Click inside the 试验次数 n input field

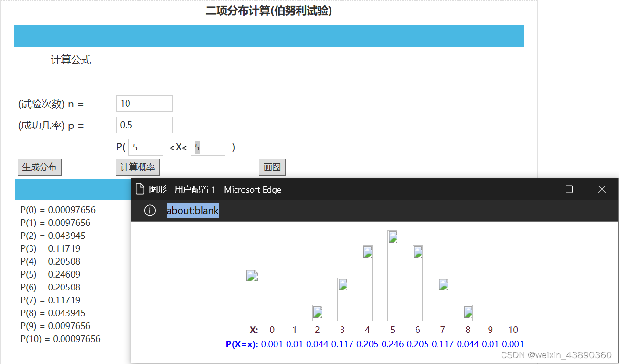click(144, 103)
